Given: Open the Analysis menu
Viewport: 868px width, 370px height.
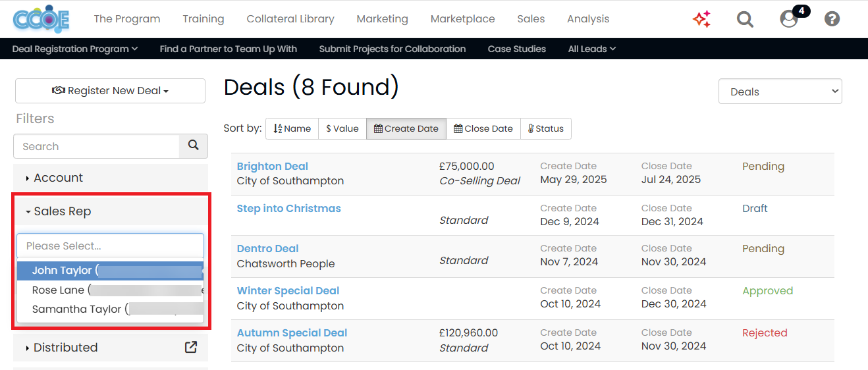Looking at the screenshot, I should (x=588, y=19).
